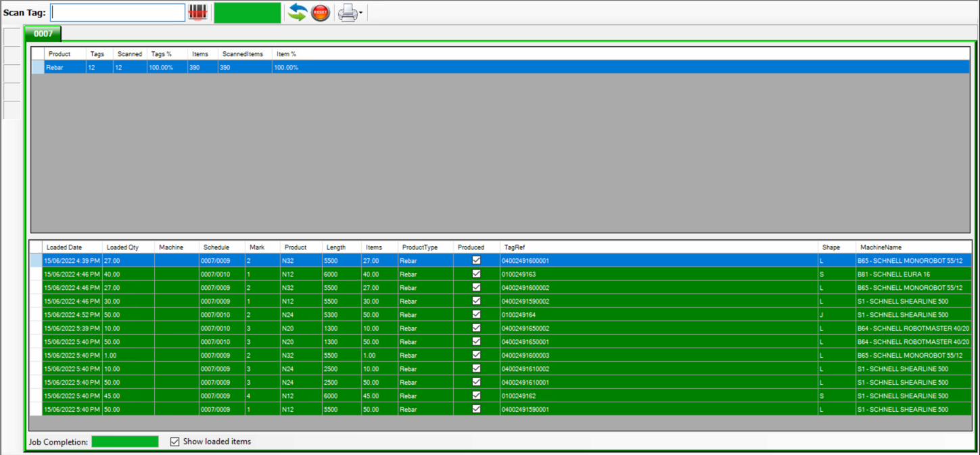Expand the printer options dropdown arrow
This screenshot has width=980, height=455.
point(360,12)
